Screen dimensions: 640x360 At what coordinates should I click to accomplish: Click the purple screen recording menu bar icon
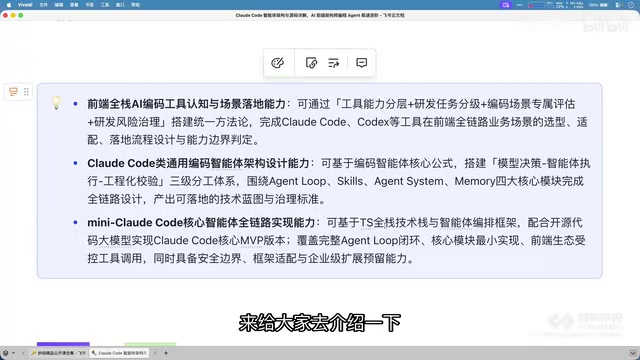(x=506, y=5)
